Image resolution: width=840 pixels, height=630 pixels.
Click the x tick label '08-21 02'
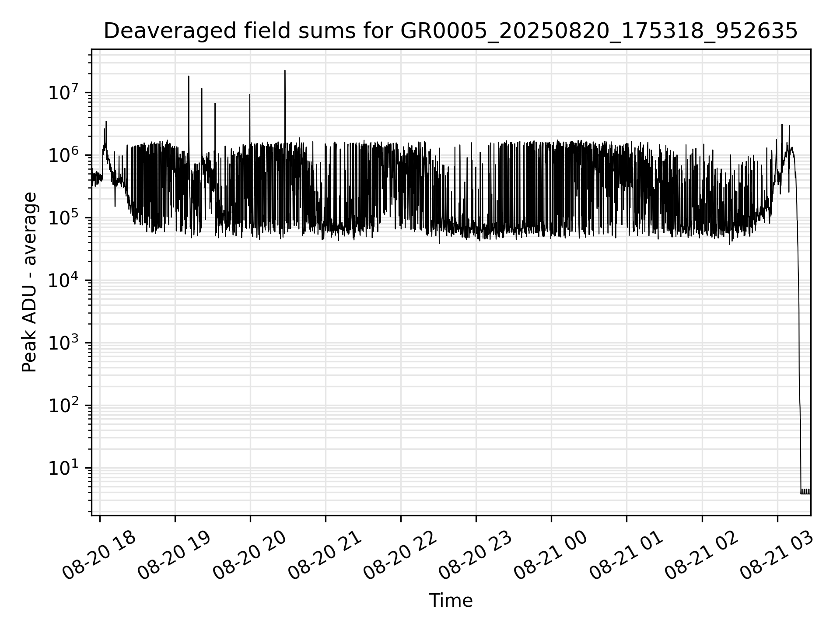click(x=701, y=556)
